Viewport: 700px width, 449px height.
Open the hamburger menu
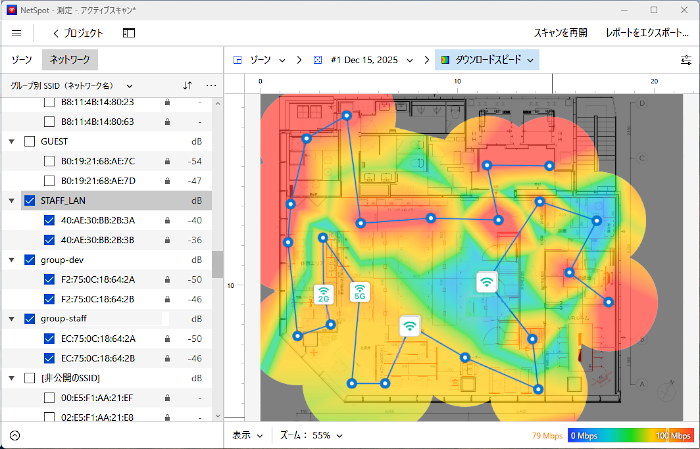click(16, 33)
